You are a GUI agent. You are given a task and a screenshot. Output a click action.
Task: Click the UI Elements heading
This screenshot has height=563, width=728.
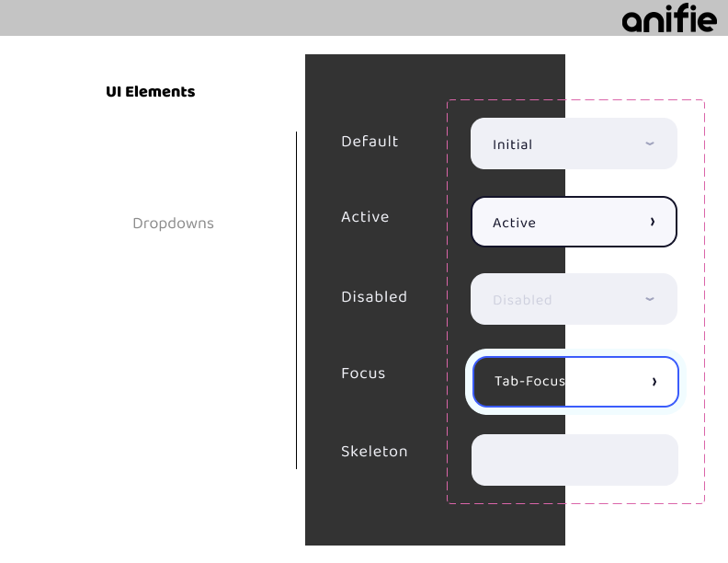click(x=151, y=91)
